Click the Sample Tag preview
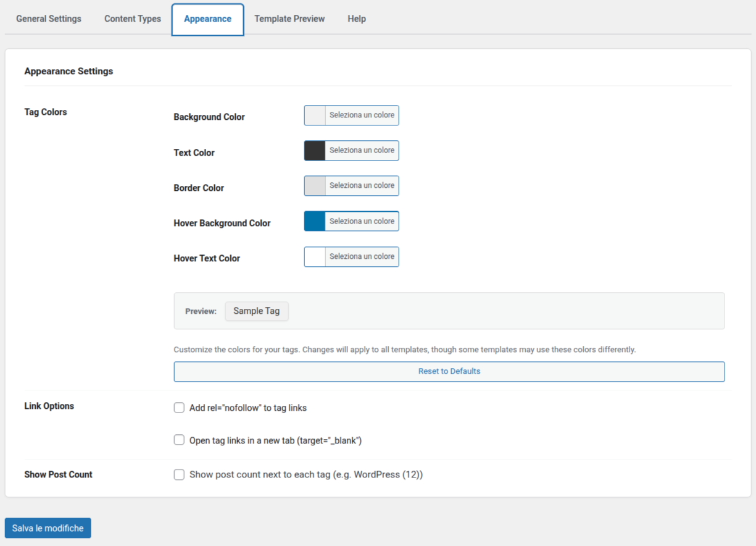The height and width of the screenshot is (546, 756). point(256,311)
